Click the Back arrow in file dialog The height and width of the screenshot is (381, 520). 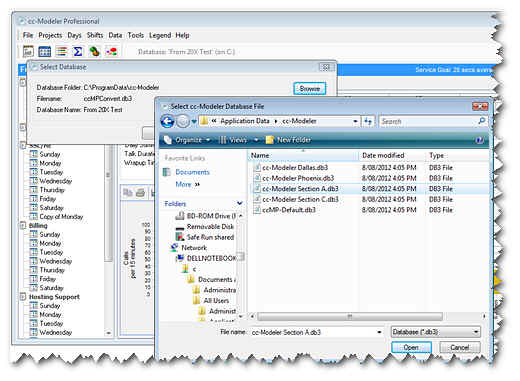[x=168, y=121]
